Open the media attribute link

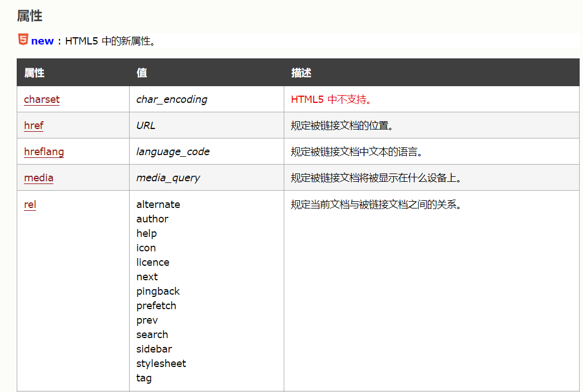[x=38, y=177]
